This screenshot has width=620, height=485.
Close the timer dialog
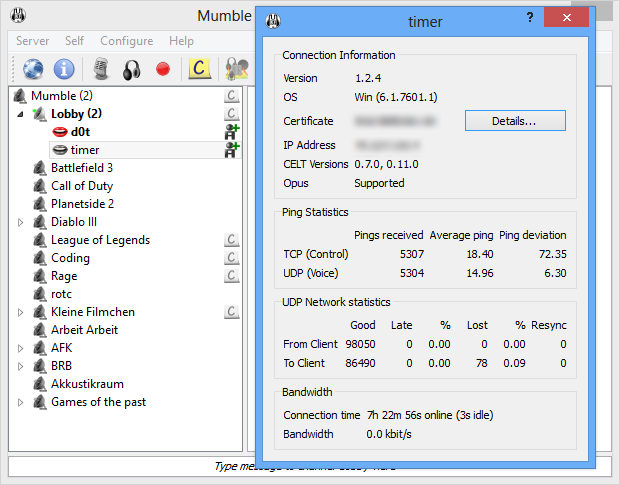[x=567, y=17]
